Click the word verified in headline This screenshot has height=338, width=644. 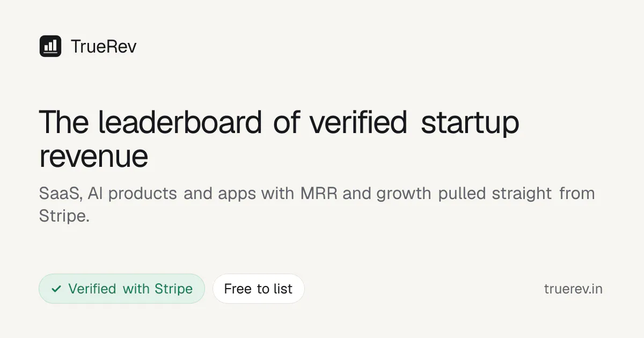(358, 122)
